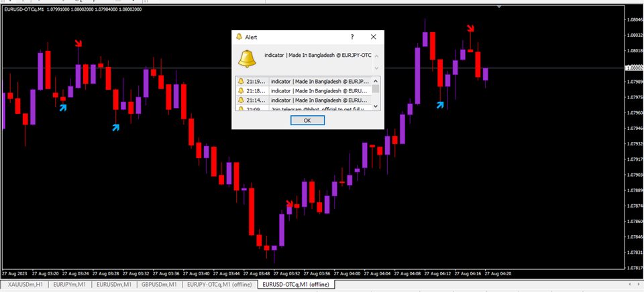Click the small bell in Alert title bar
Screen dimensions: 644x292
[239, 37]
